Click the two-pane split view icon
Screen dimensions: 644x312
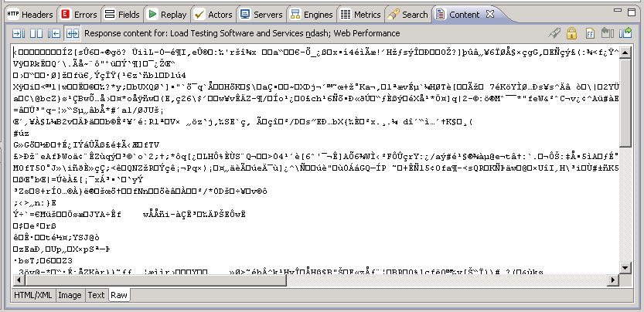[x=36, y=33]
